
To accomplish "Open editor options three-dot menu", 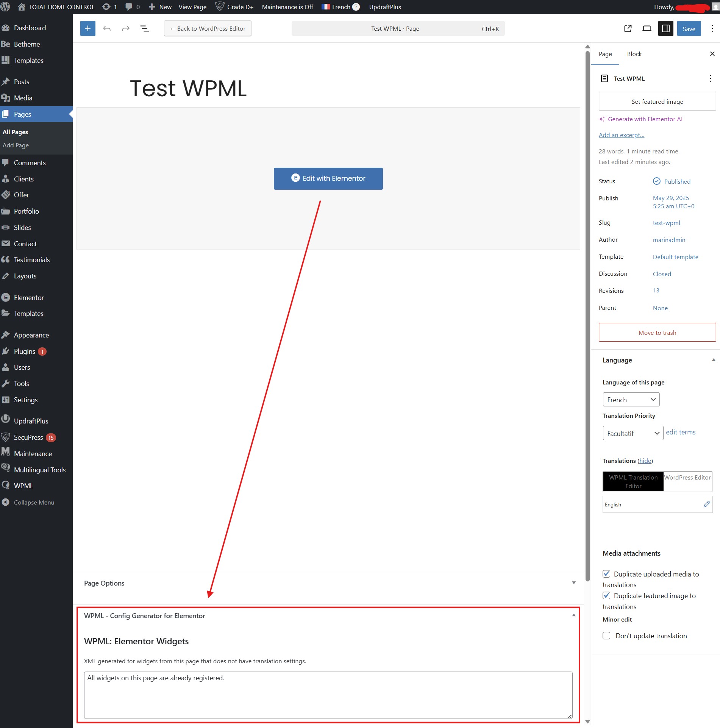I will [x=712, y=28].
